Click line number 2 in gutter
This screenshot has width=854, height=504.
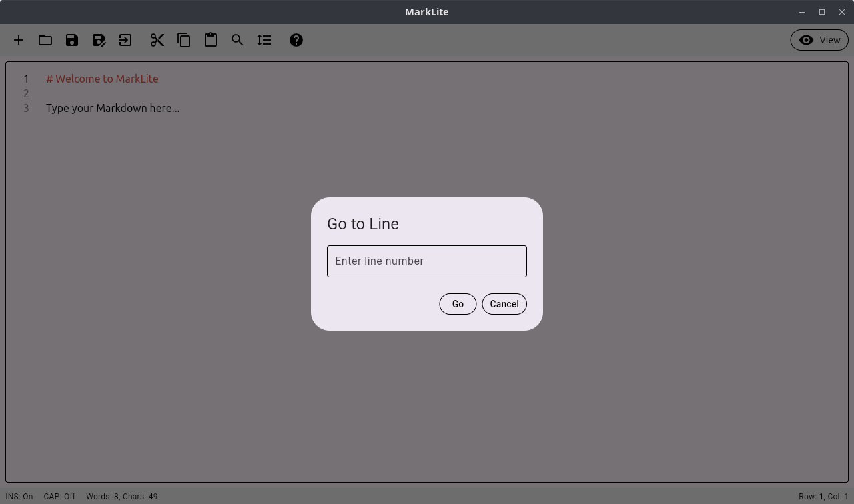(x=26, y=93)
